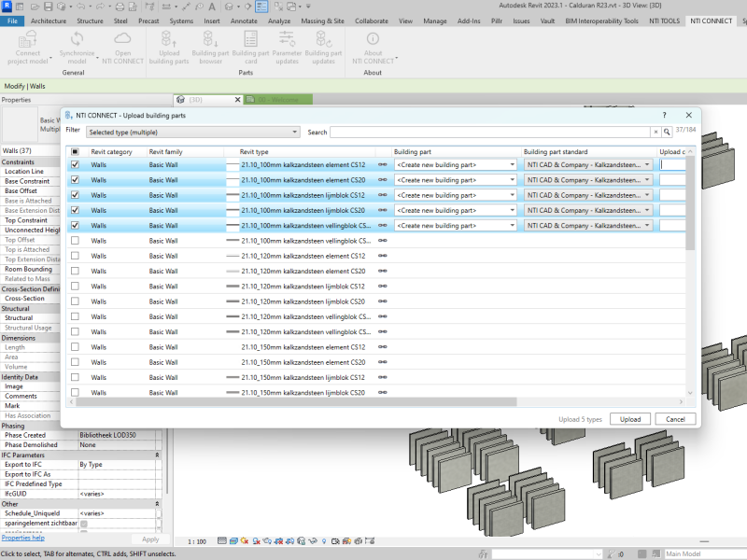747x560 pixels.
Task: Click the About NTI CONNECT info icon
Action: coord(373,48)
